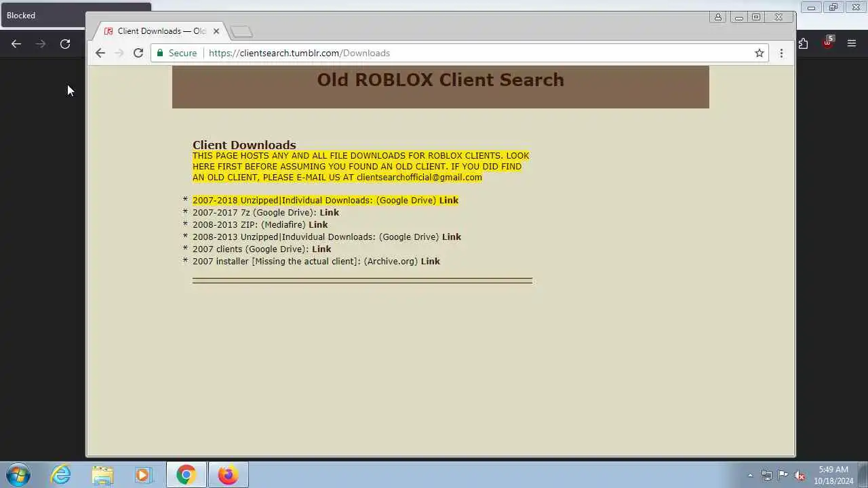The image size is (868, 488).
Task: Open Windows Media Player on taskbar
Action: click(x=143, y=474)
